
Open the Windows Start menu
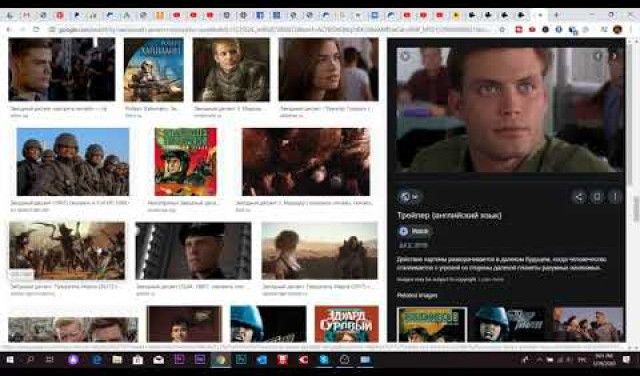click(x=10, y=360)
